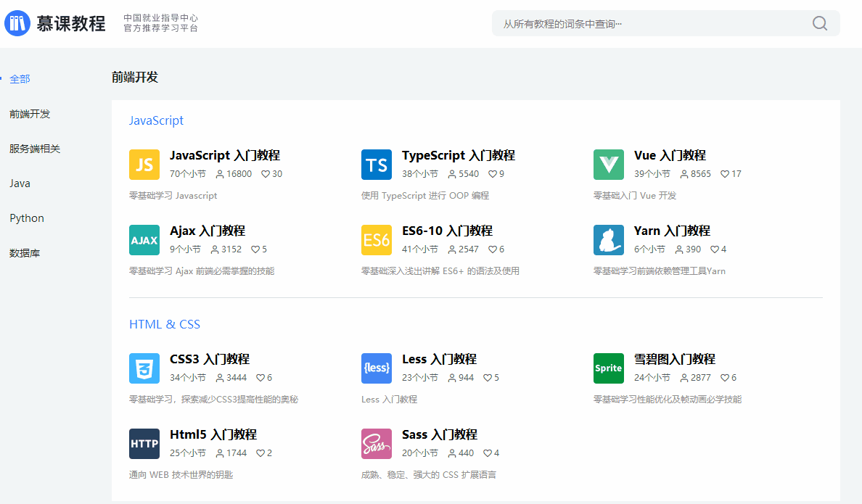Open the JavaScript section heading link

tap(156, 120)
